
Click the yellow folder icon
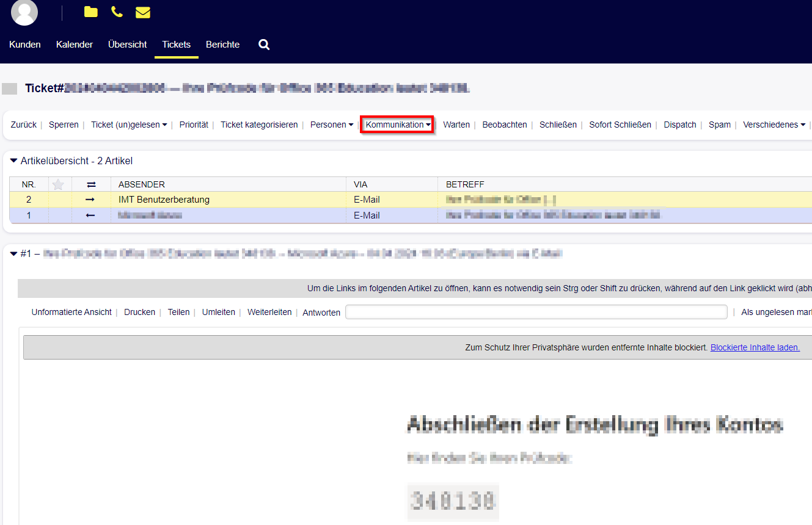tap(91, 12)
